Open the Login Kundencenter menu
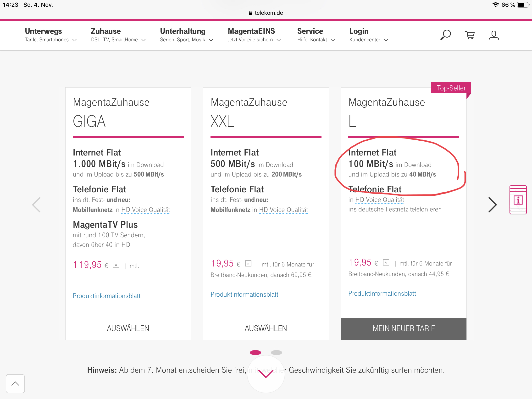This screenshot has height=399, width=532. 368,35
